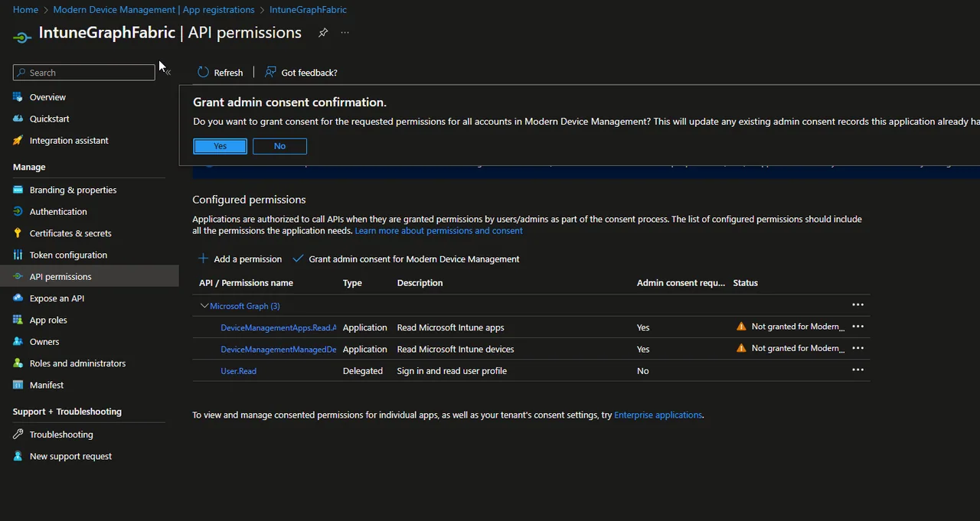Collapse the Microsoft Graph (3) group

click(204, 305)
